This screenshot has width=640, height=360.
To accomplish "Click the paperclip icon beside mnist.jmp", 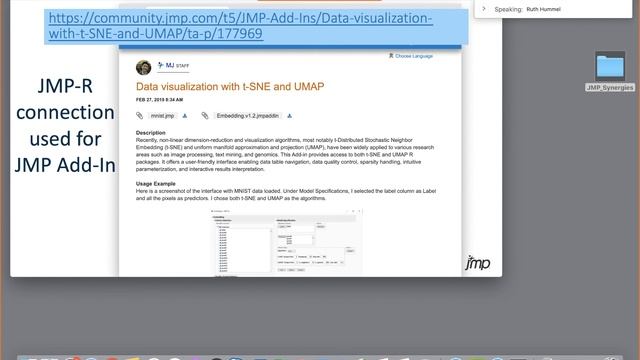I will click(140, 116).
